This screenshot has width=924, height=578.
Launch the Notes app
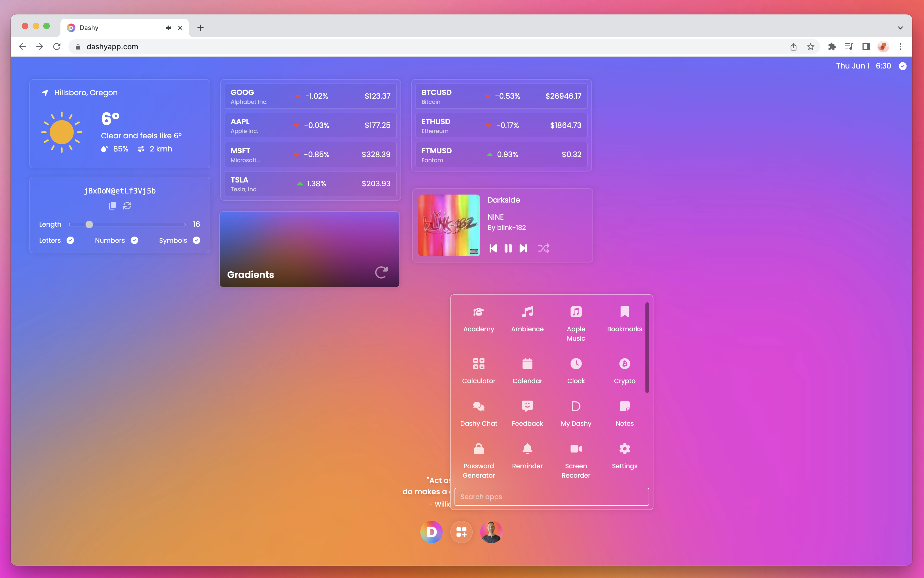click(x=625, y=414)
